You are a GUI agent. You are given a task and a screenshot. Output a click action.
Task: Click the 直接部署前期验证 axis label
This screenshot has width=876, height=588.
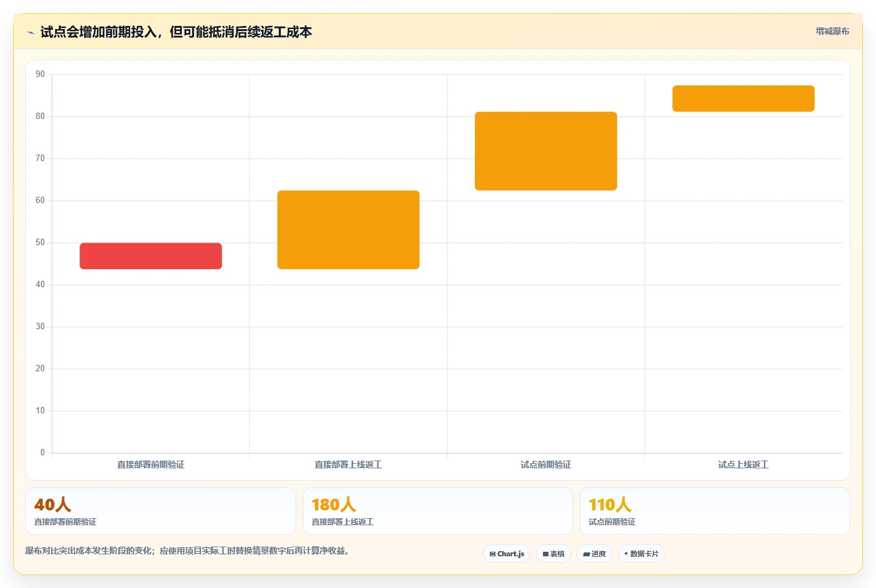point(151,464)
